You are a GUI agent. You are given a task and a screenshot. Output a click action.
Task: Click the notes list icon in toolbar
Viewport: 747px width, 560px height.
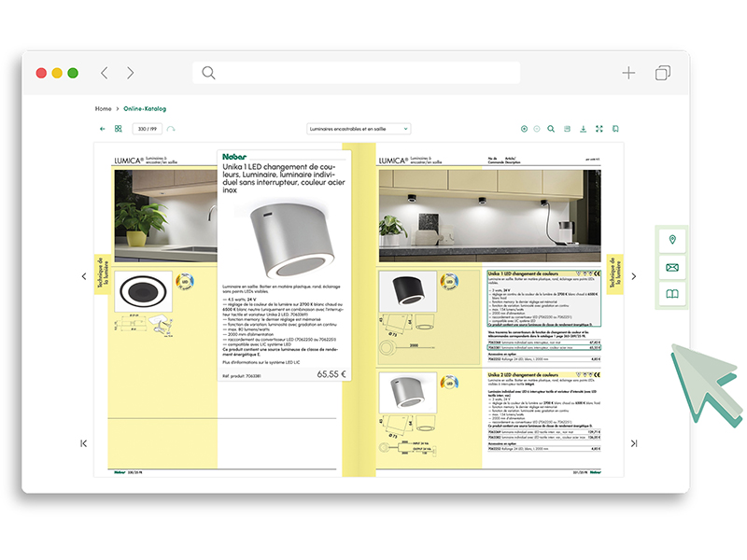(x=567, y=129)
